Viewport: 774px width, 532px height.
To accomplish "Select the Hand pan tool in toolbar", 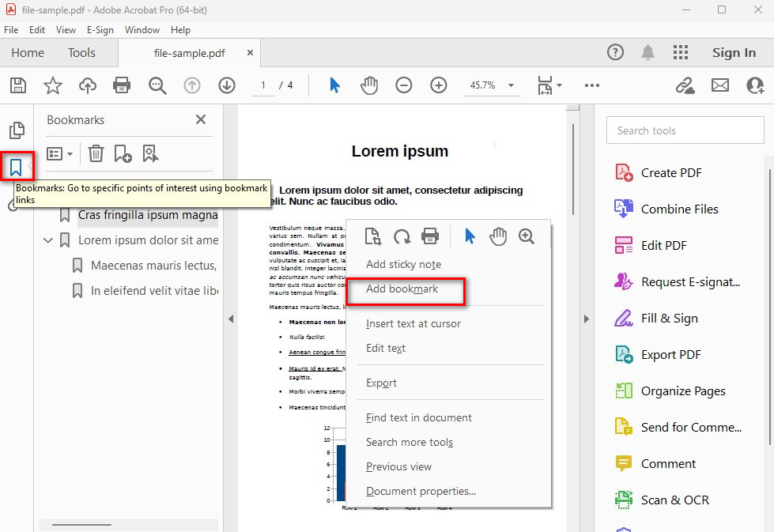I will [x=369, y=85].
